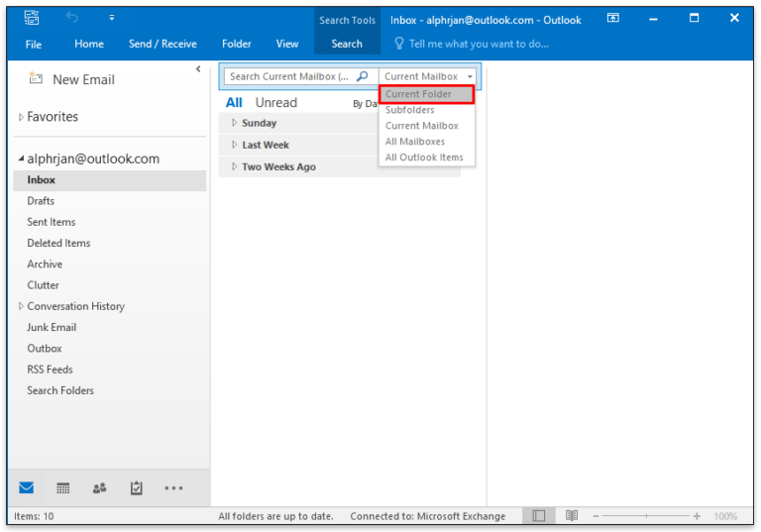Expand the Sunday message group
This screenshot has width=761, height=532.
point(235,123)
